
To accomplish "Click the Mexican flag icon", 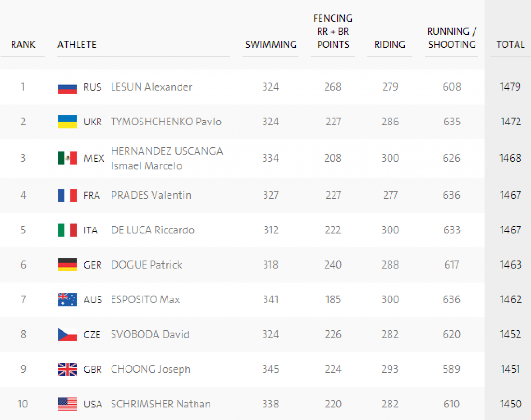I will pyautogui.click(x=68, y=158).
